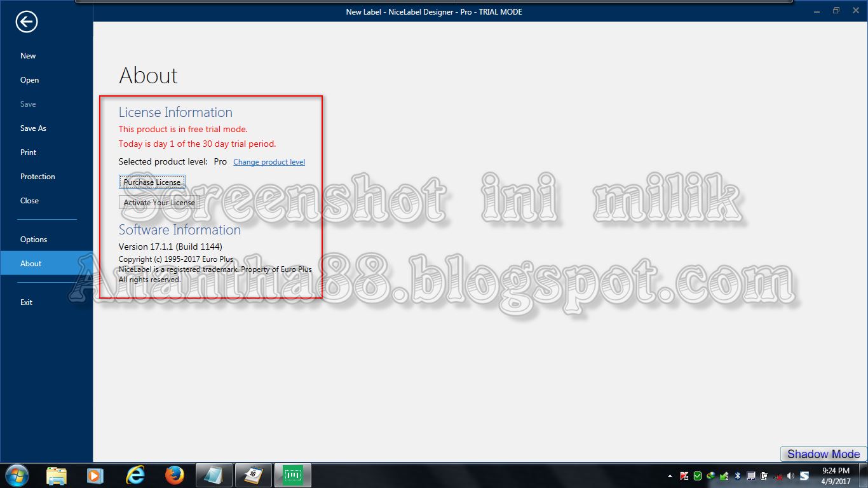Click the S-shaped tray icon
The width and height of the screenshot is (868, 488).
click(804, 476)
